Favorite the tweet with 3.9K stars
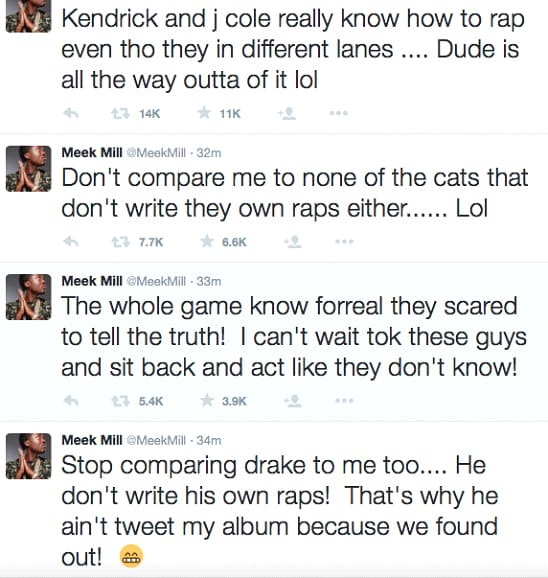The width and height of the screenshot is (548, 578). [x=207, y=400]
